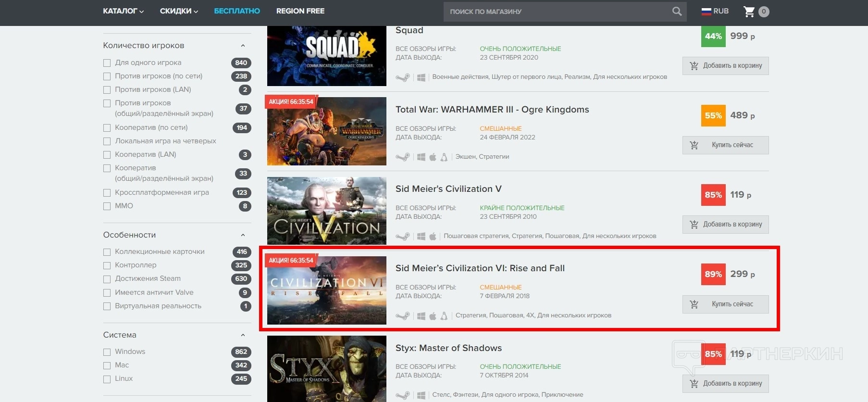Open the 'Каталог' dropdown menu

click(x=123, y=11)
